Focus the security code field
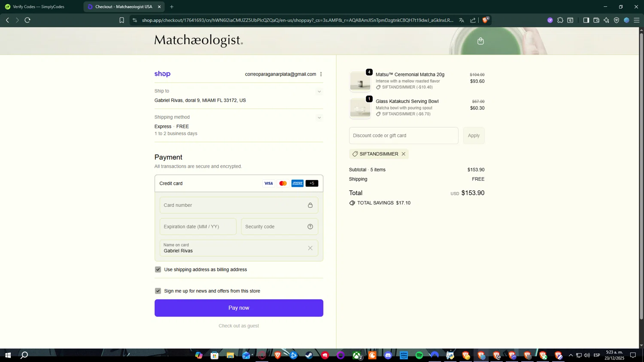This screenshot has width=644, height=362. [279, 226]
